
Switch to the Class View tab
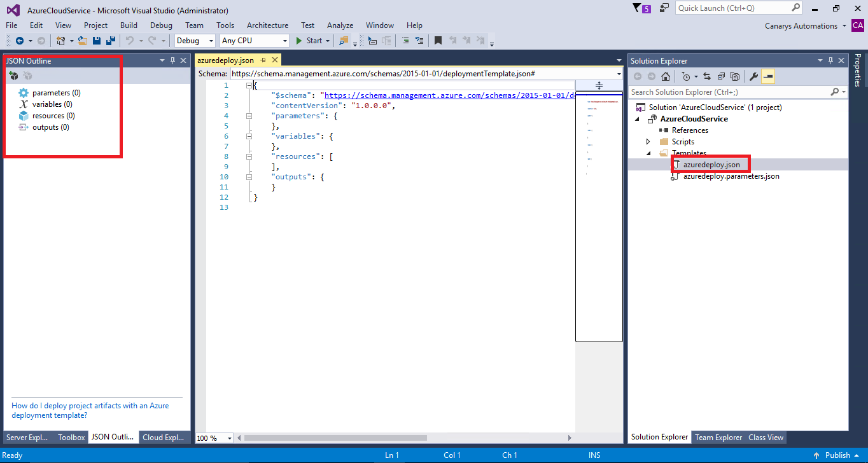[766, 438]
